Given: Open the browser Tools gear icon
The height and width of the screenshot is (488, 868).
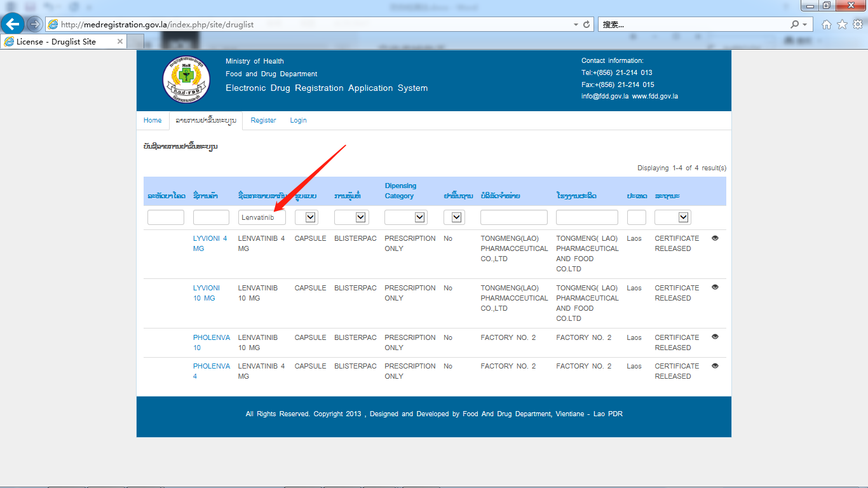Looking at the screenshot, I should tap(858, 24).
